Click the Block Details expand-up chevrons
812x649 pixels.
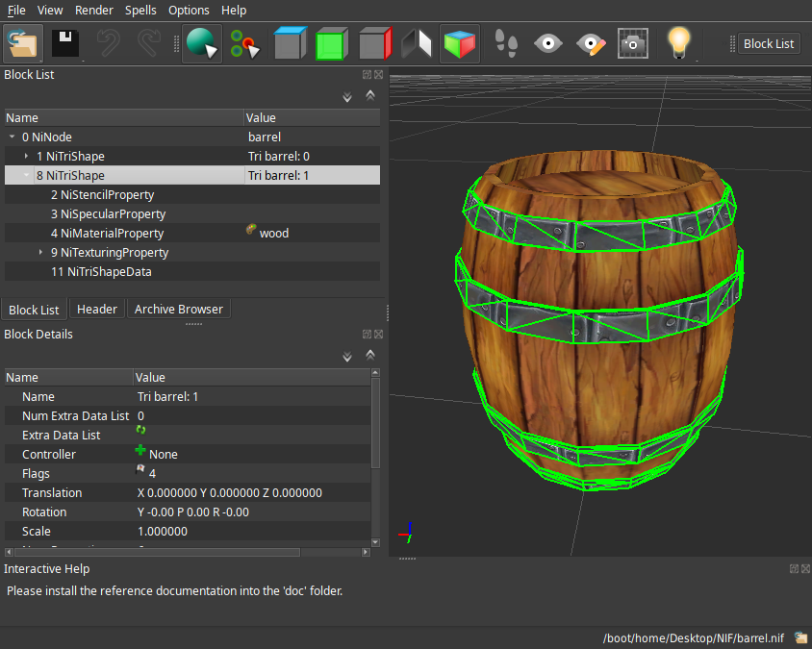tap(370, 355)
